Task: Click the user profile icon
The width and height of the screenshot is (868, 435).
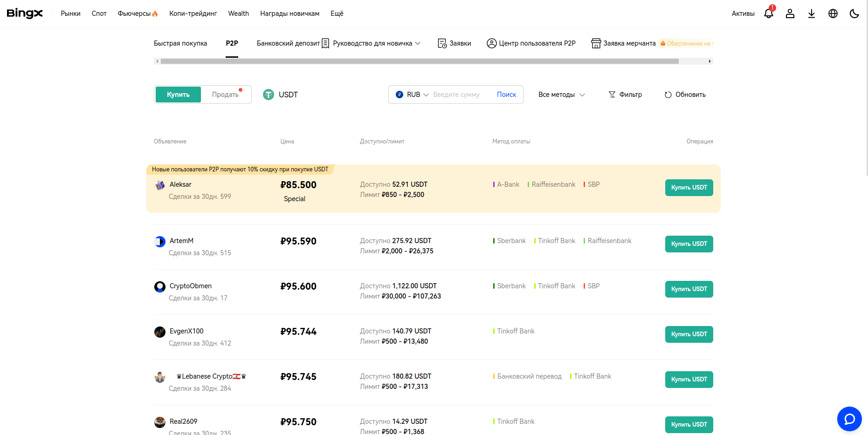Action: (790, 14)
